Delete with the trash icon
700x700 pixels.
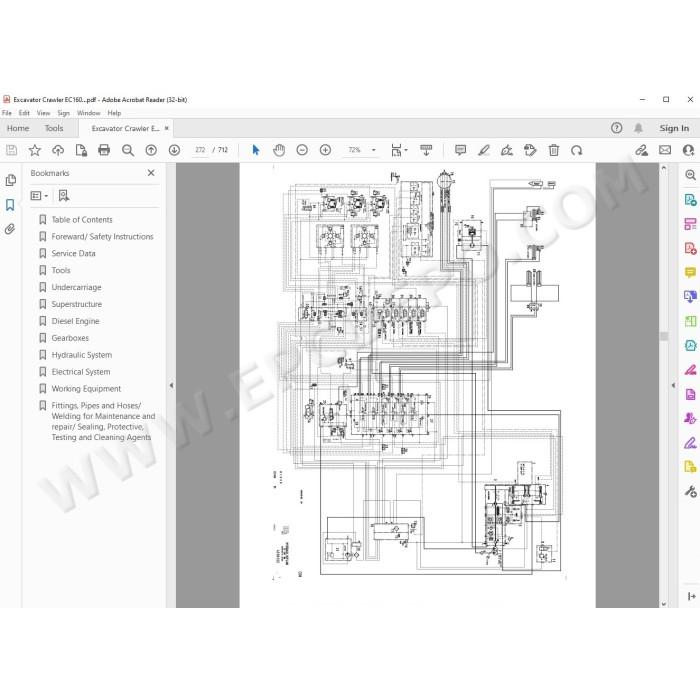pos(554,150)
